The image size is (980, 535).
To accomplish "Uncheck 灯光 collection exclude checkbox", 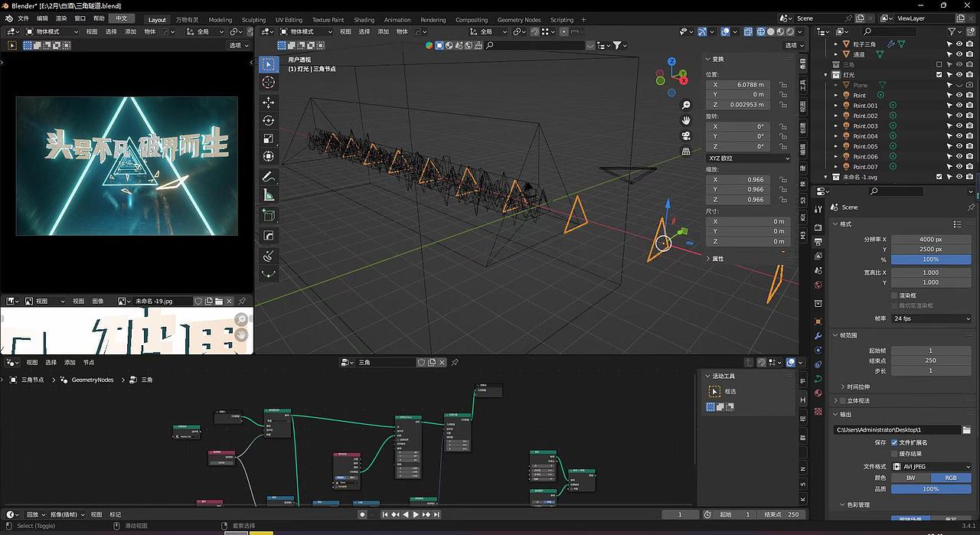I will [939, 75].
